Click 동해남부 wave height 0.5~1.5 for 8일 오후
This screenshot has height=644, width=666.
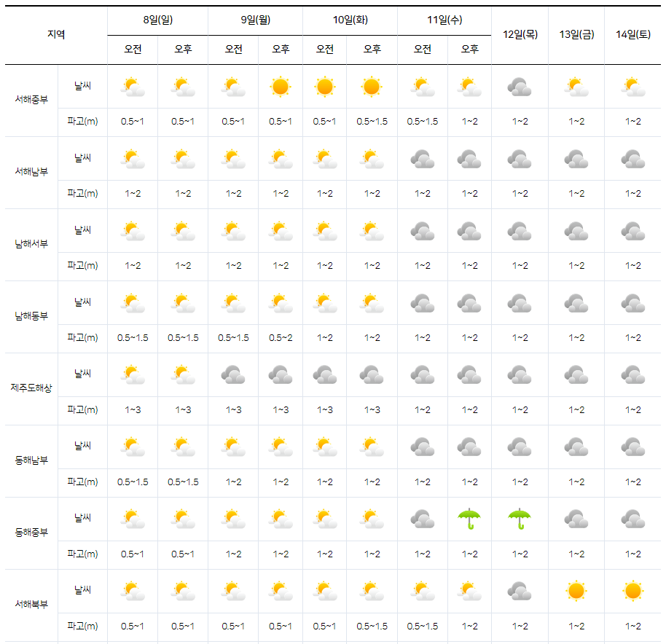(183, 482)
